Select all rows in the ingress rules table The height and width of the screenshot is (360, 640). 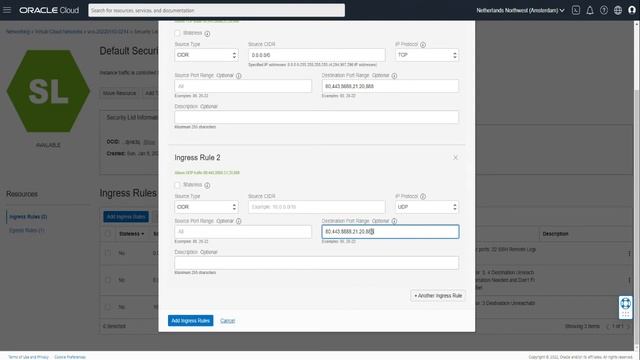click(108, 234)
